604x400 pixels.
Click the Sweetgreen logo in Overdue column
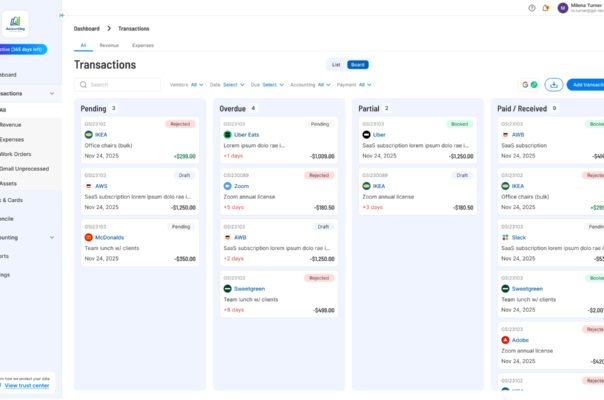pyautogui.click(x=228, y=289)
